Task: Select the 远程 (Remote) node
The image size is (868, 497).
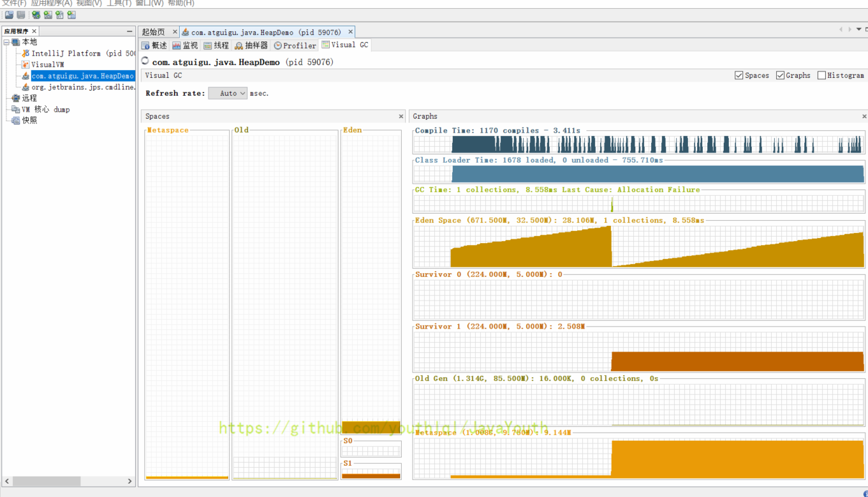Action: click(x=29, y=98)
